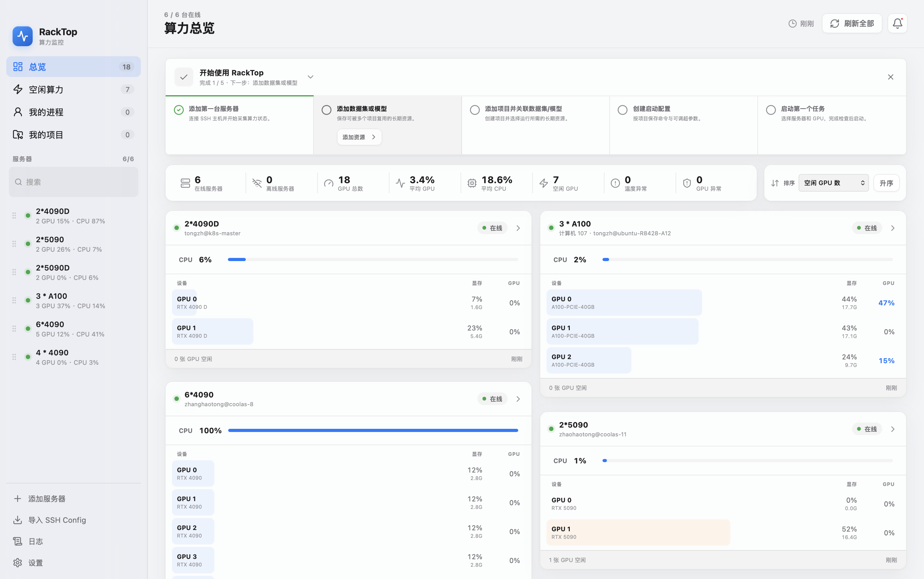
Task: Open 空闲算力 in the sidebar
Action: pyautogui.click(x=74, y=89)
